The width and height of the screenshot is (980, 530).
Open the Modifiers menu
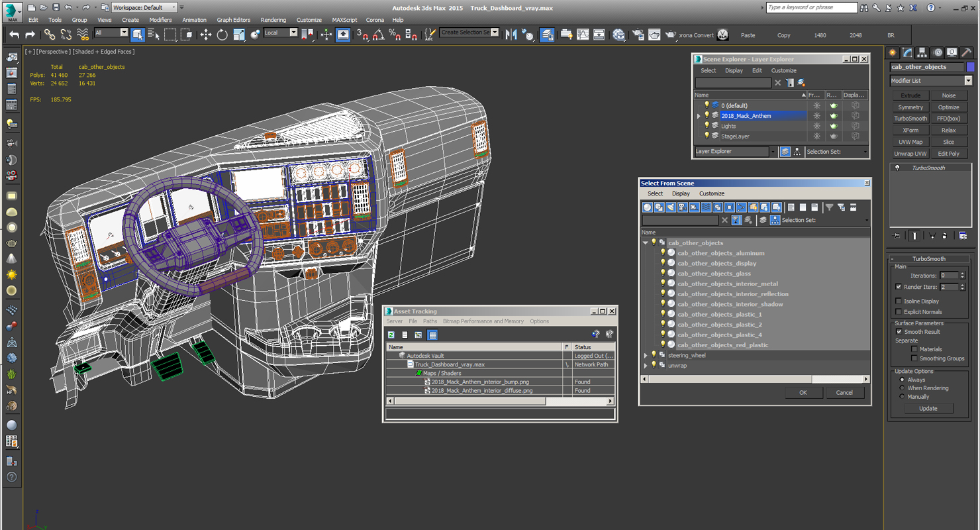160,20
